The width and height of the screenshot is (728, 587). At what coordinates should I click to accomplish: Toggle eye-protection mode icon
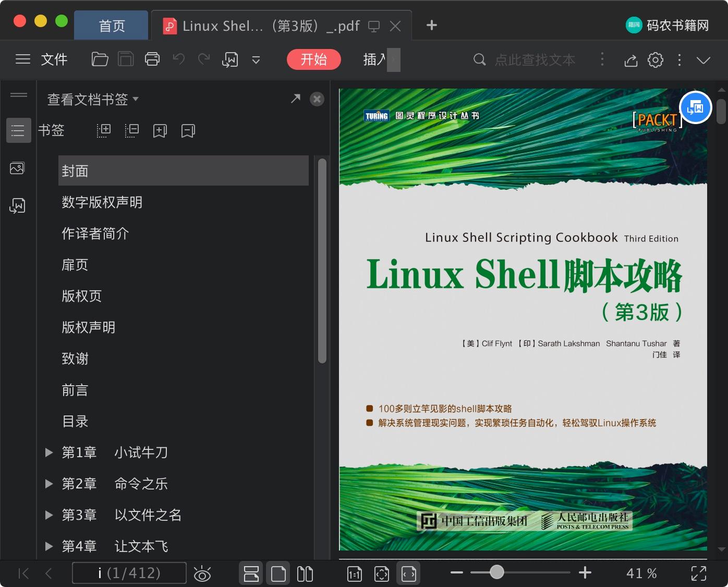(202, 574)
